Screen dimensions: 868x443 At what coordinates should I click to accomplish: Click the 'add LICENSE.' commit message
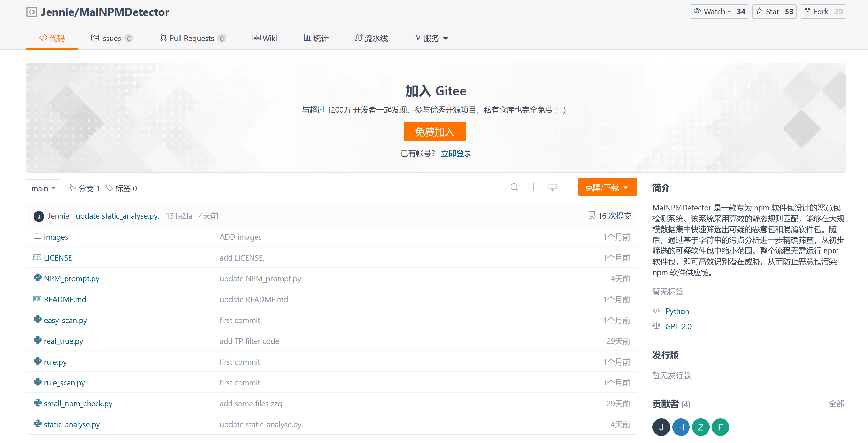(242, 258)
